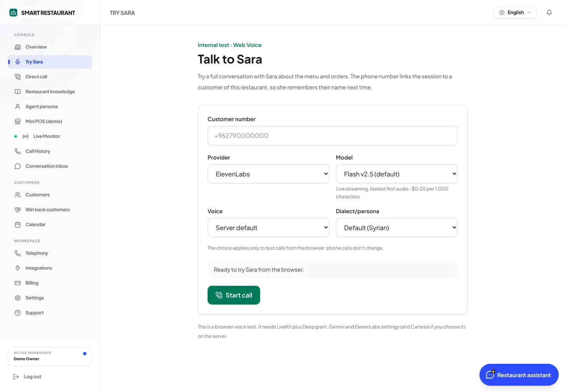Screen dimensions: 565x392
Task: Click the globe icon beside English
Action: 502,13
